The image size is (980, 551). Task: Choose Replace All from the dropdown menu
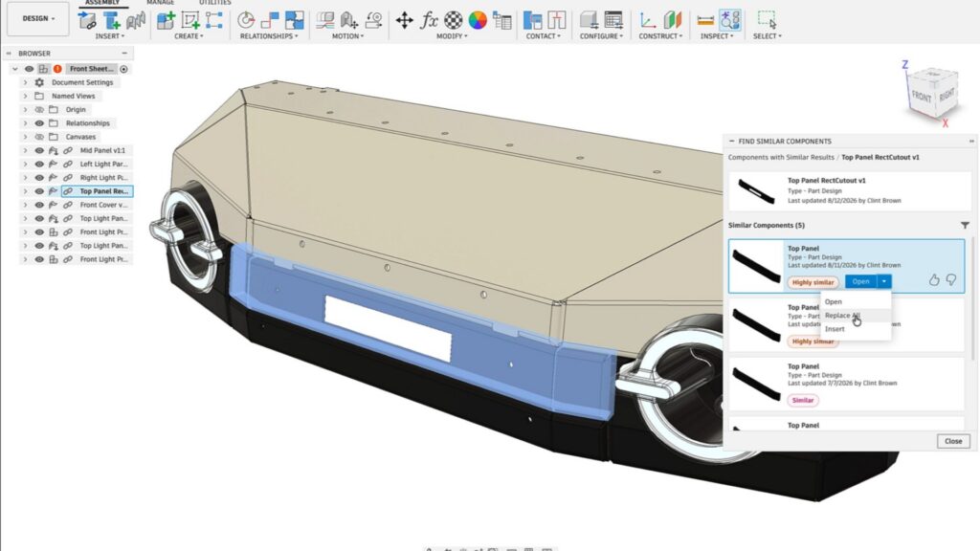coord(855,316)
